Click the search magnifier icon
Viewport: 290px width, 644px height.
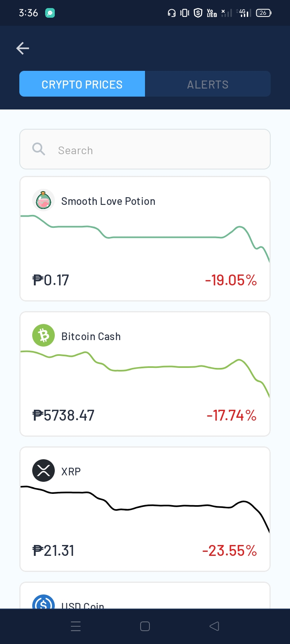pyautogui.click(x=39, y=149)
